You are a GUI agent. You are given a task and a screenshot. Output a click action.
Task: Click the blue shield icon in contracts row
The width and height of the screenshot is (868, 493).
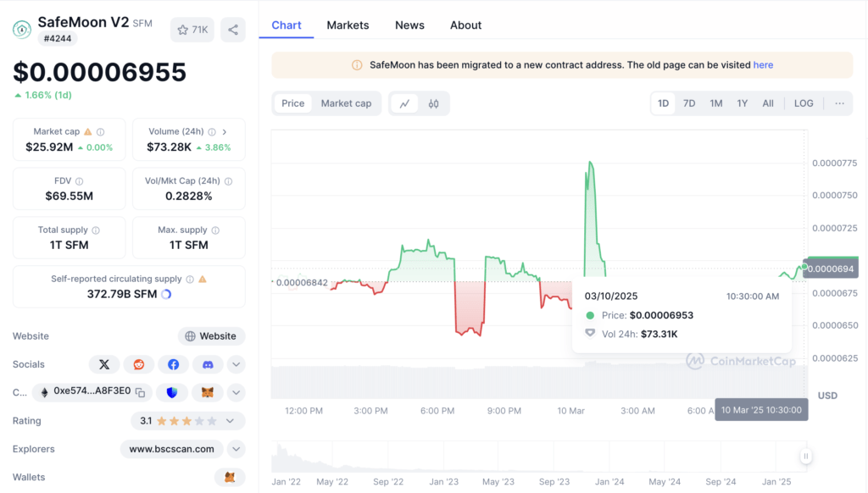172,393
